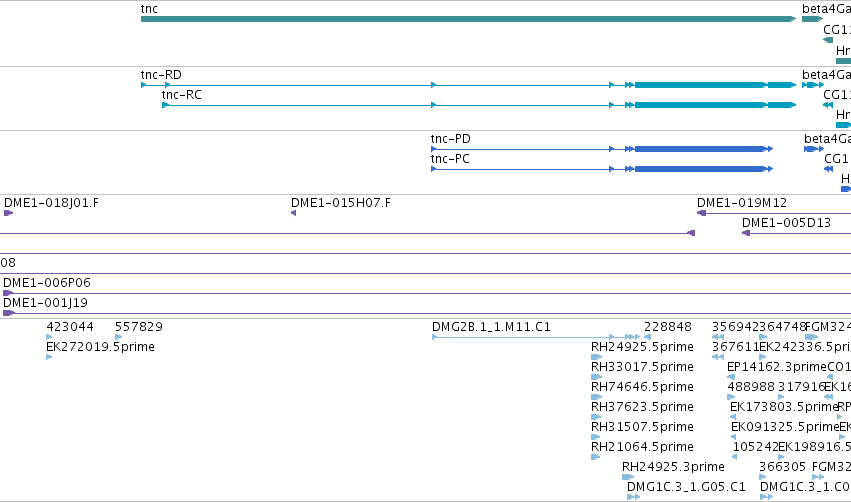Image resolution: width=851 pixels, height=502 pixels.
Task: Select the 228848 EST label
Action: pos(668,327)
